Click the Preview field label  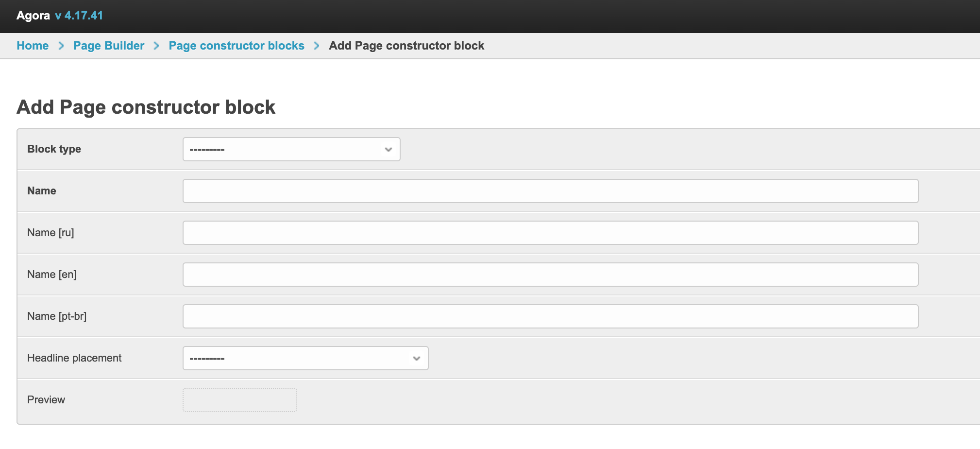point(46,400)
